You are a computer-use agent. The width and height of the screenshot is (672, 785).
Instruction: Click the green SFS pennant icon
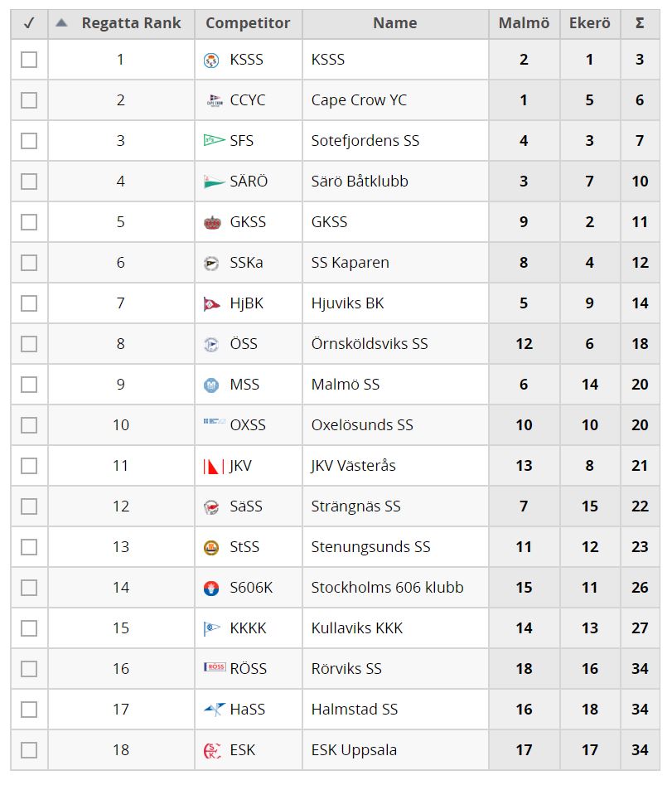214,140
